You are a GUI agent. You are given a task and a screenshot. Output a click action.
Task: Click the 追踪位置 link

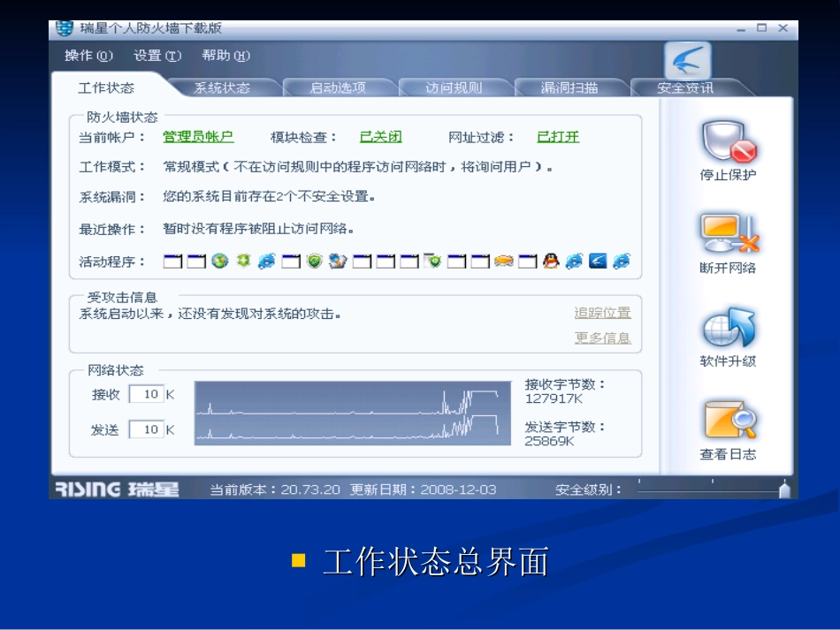point(603,313)
